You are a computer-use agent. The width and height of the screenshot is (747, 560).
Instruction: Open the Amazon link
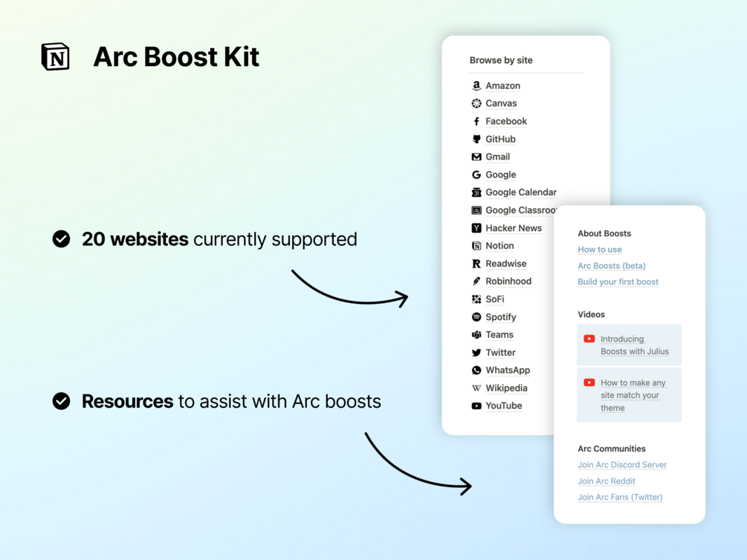click(502, 85)
